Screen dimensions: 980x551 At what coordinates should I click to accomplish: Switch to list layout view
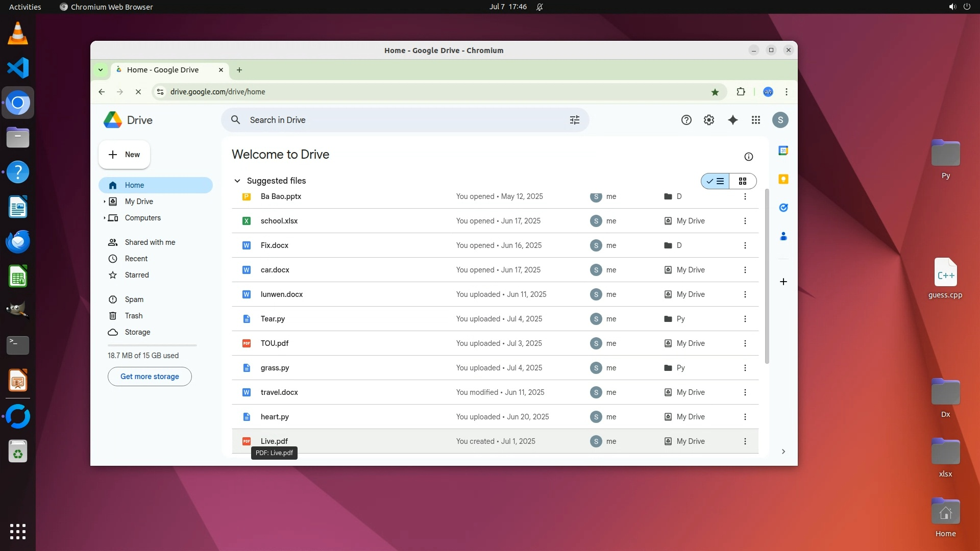click(715, 181)
